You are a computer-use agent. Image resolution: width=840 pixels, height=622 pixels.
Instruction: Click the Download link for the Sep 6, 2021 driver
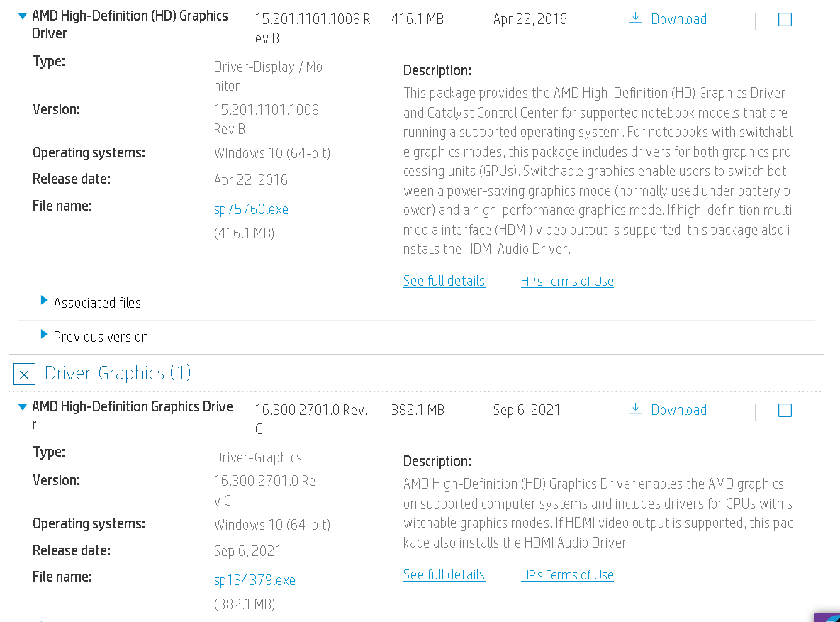679,410
